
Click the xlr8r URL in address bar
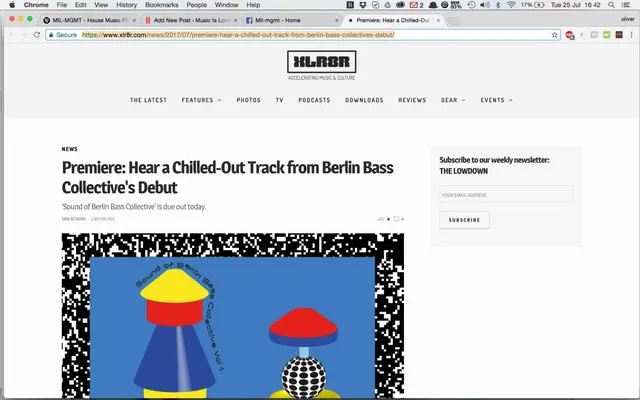[x=238, y=35]
